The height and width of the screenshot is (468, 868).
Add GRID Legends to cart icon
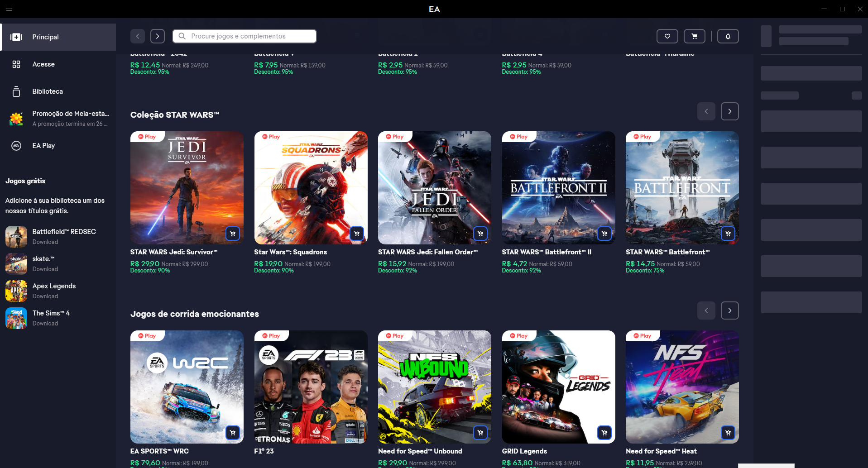(604, 433)
